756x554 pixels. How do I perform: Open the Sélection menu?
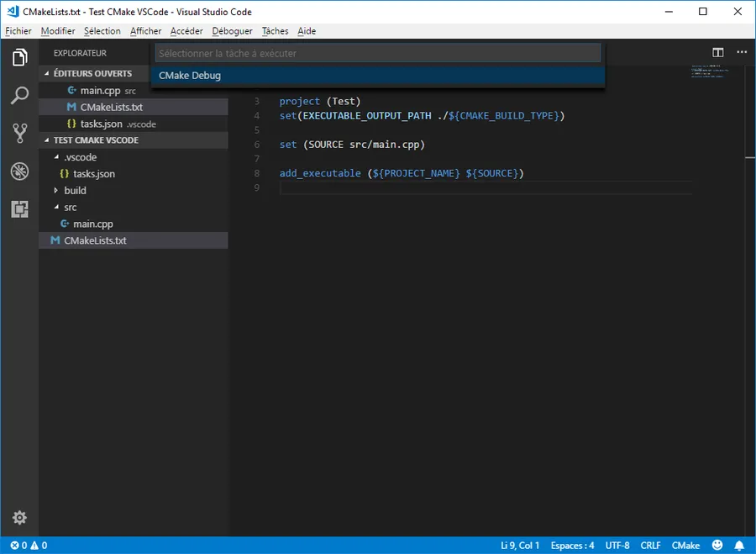point(102,31)
